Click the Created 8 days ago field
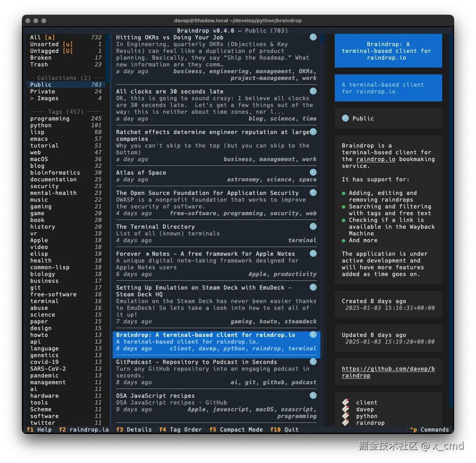 click(388, 304)
